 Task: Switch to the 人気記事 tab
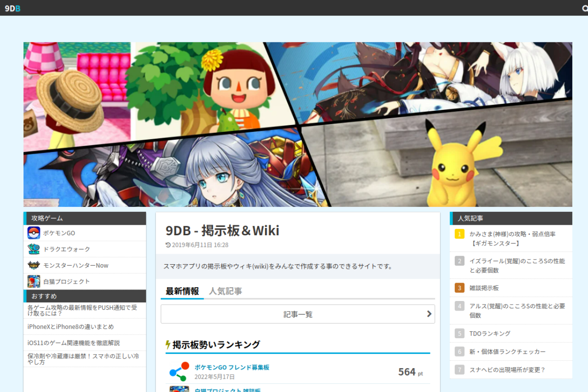(226, 291)
